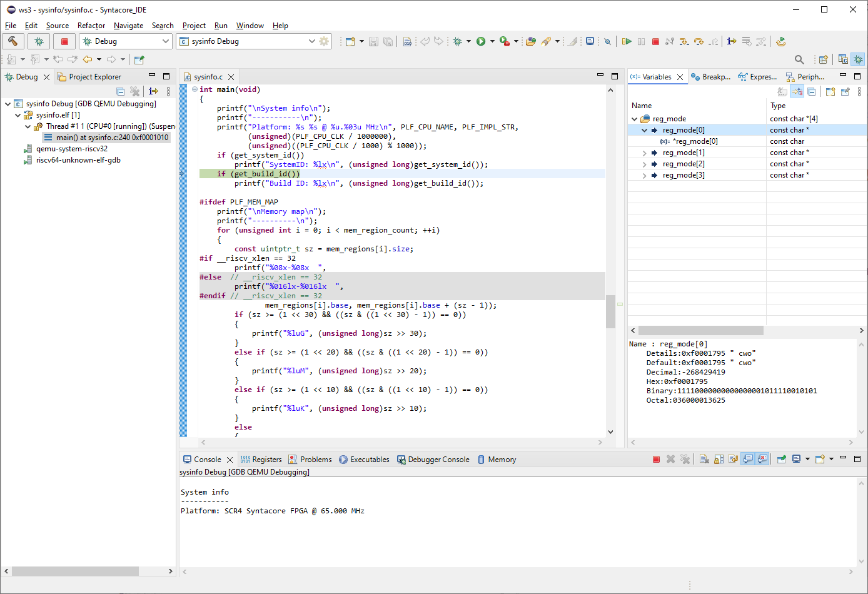Click the hammer Build button
The height and width of the screenshot is (594, 868).
point(13,41)
